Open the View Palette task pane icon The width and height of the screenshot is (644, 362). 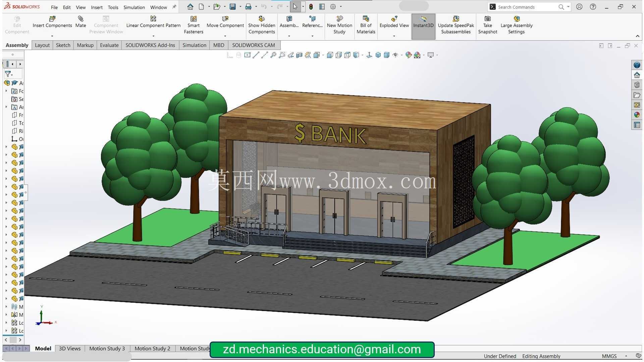637,105
